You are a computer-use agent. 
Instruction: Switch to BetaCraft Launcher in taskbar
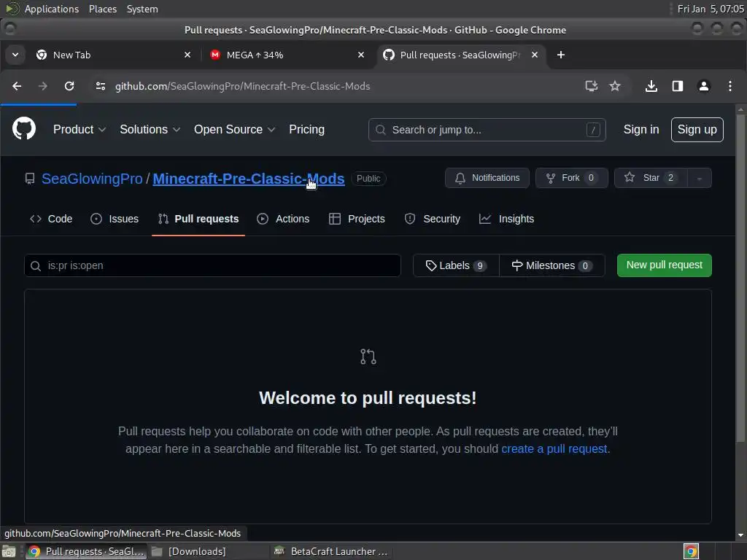click(331, 551)
